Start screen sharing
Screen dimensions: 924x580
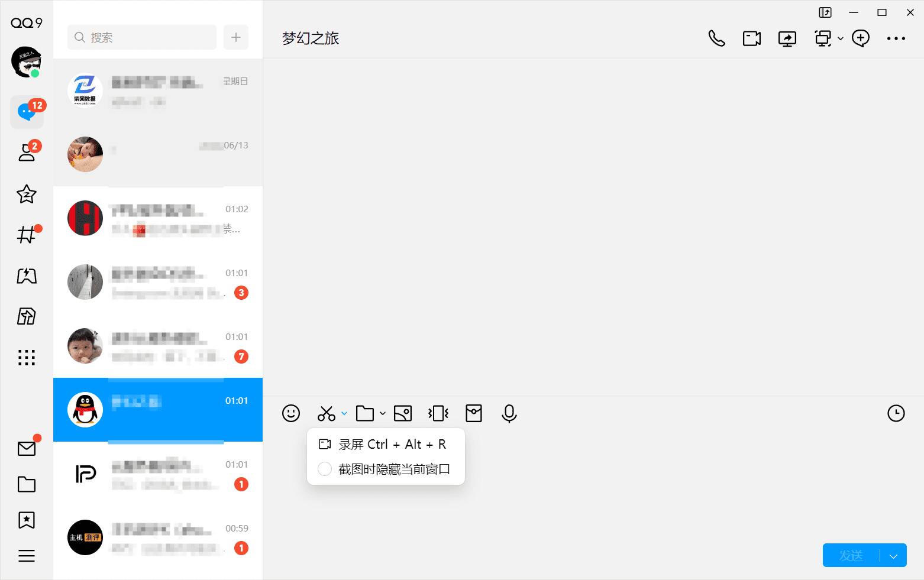(787, 38)
